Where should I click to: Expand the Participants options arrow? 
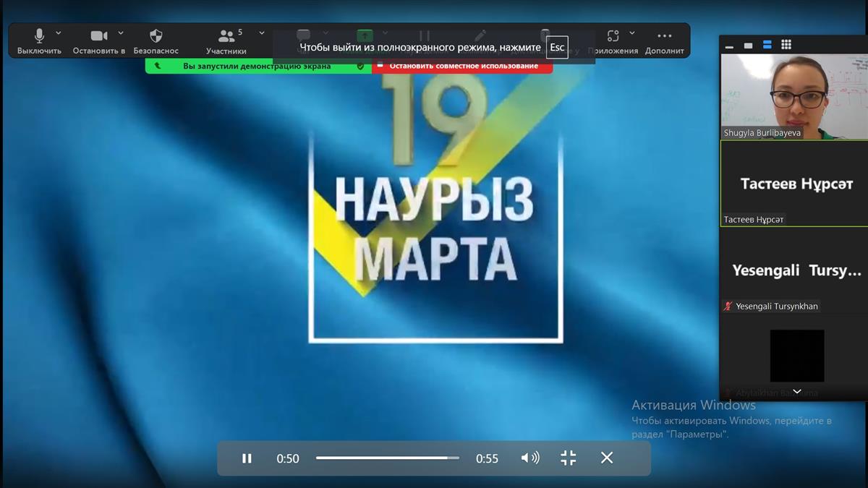click(261, 33)
